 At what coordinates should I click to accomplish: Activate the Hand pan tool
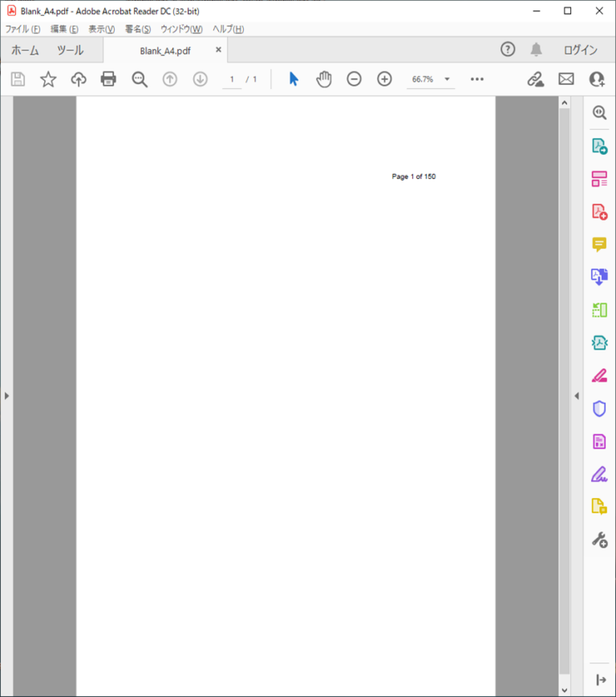click(323, 79)
